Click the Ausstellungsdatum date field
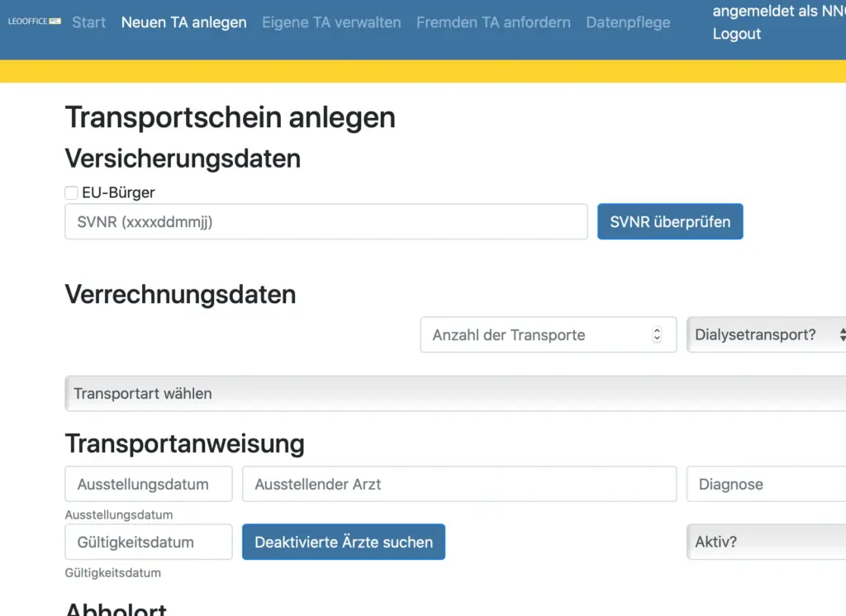 (148, 484)
